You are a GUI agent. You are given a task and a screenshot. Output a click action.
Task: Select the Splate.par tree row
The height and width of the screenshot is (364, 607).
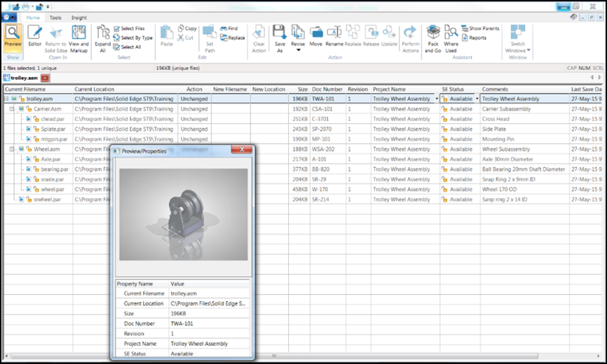coord(53,129)
